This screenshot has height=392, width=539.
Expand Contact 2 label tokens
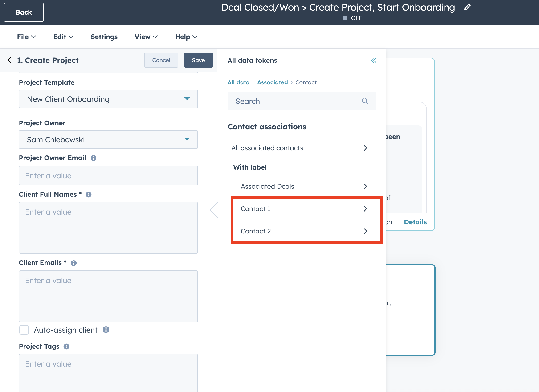pos(304,231)
